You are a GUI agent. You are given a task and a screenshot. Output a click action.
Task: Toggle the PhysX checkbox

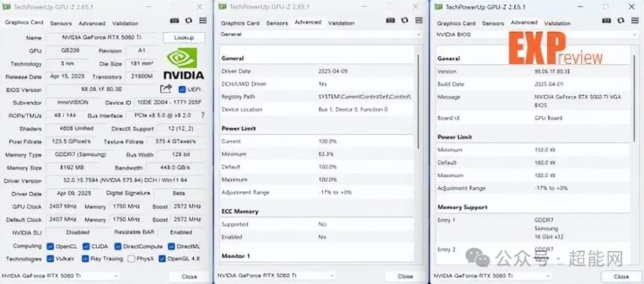click(x=131, y=259)
